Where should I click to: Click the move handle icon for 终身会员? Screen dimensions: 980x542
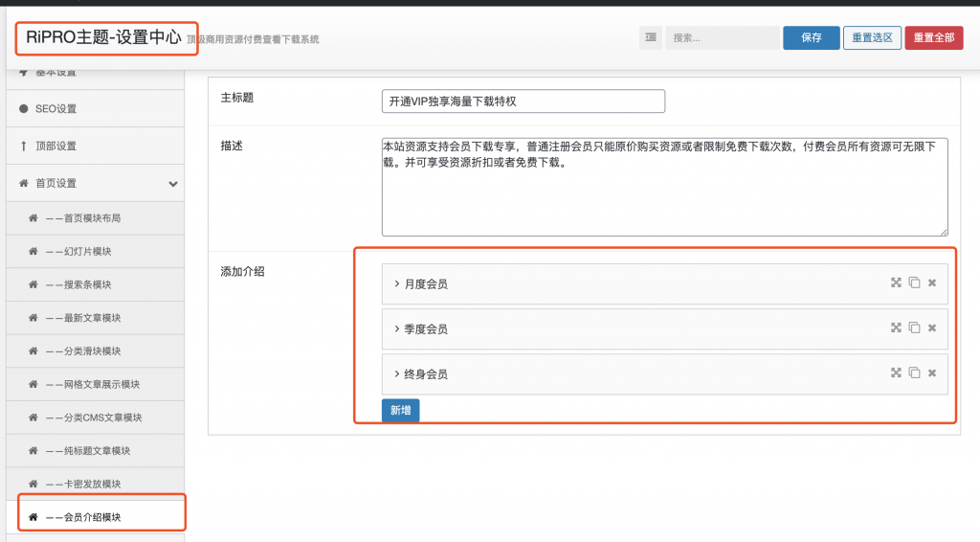[896, 373]
